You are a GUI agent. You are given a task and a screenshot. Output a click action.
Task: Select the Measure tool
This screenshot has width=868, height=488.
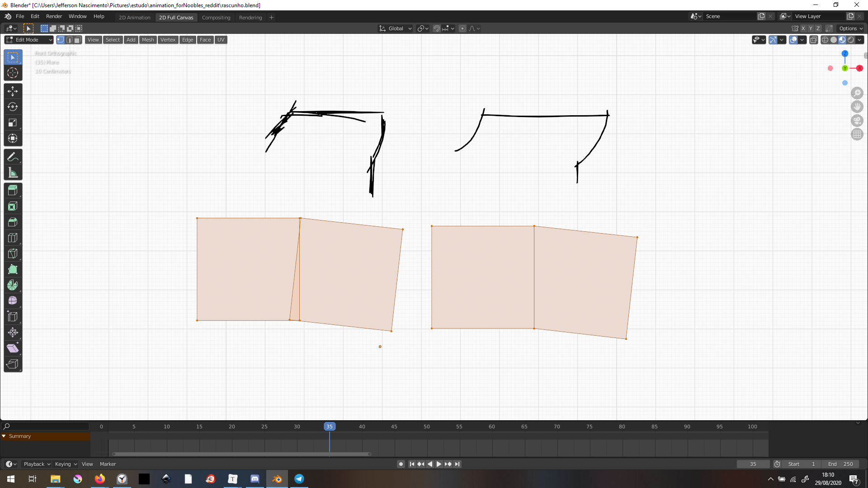(13, 173)
